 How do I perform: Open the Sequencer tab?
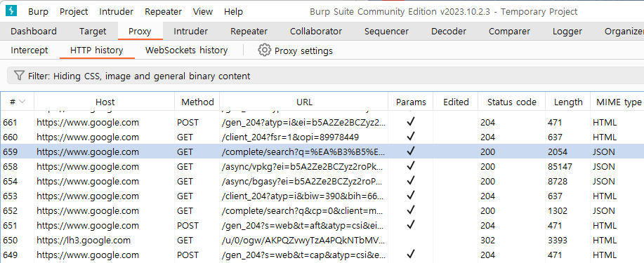386,31
